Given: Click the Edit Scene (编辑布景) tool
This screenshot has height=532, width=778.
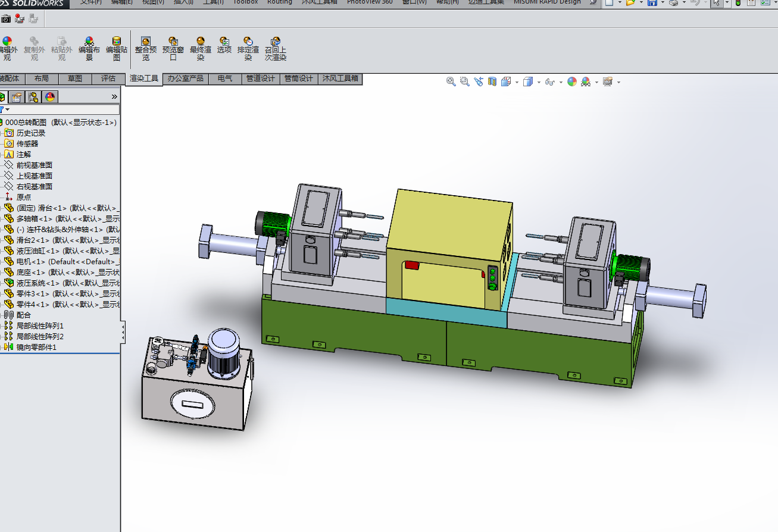Looking at the screenshot, I should 89,48.
